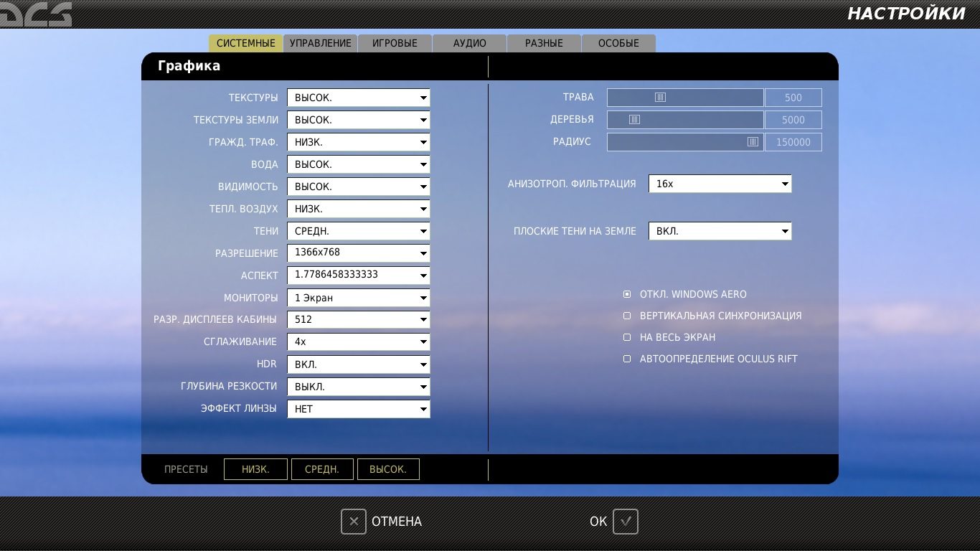The image size is (980, 551).
Task: Click the ДЕРЕВЬЯ slider handle
Action: tap(634, 120)
